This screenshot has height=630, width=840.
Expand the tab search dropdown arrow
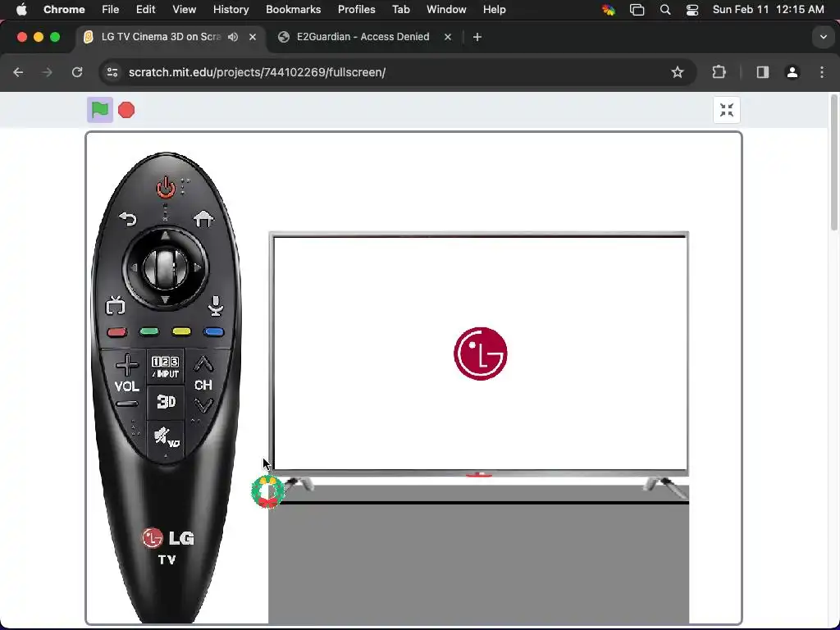[824, 37]
